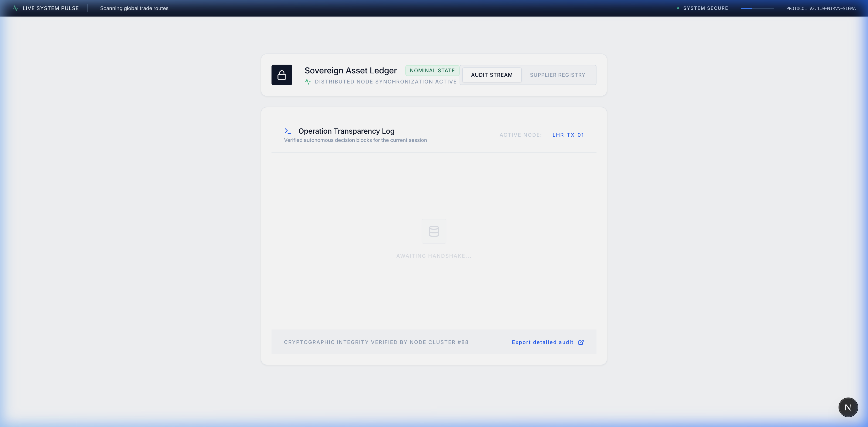Click the black lock icon beside Sovereign Asset Ledger
This screenshot has width=868, height=427.
(282, 75)
